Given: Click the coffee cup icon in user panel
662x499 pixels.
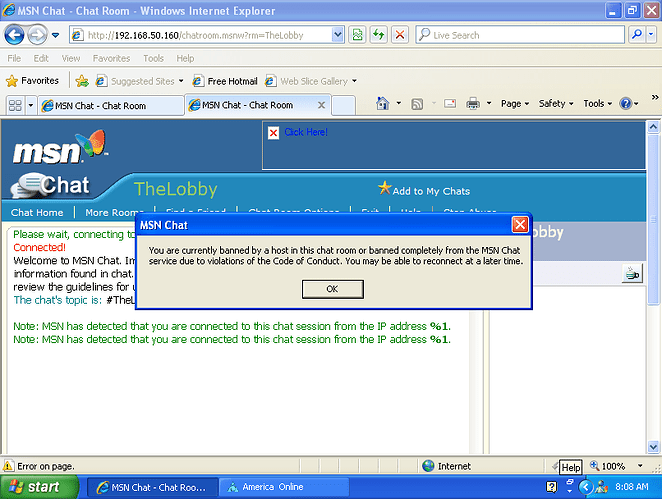Looking at the screenshot, I should click(x=630, y=273).
